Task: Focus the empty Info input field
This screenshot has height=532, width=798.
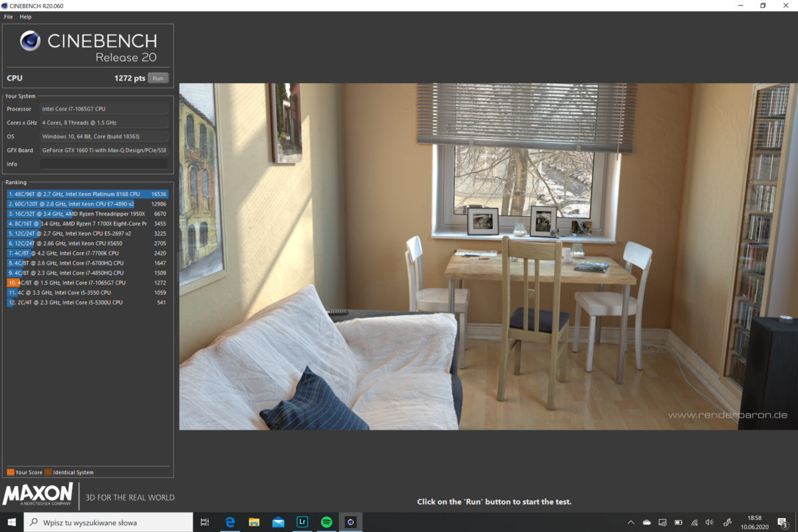Action: [x=104, y=164]
